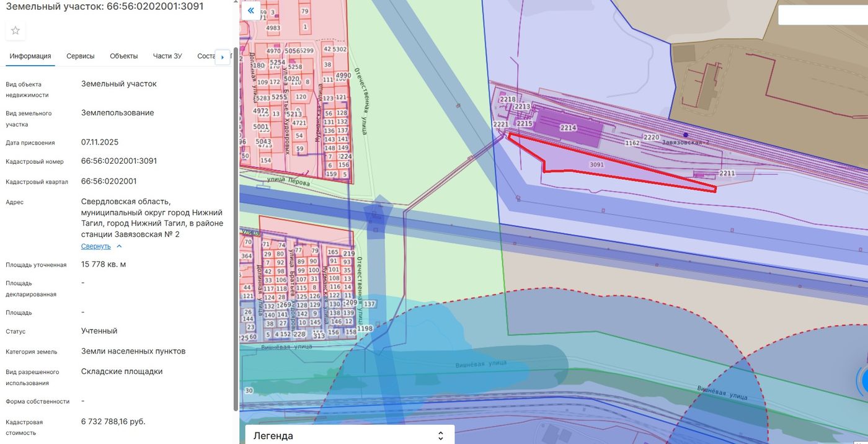Show more tabs with right arrow
868x444 pixels.
point(223,57)
